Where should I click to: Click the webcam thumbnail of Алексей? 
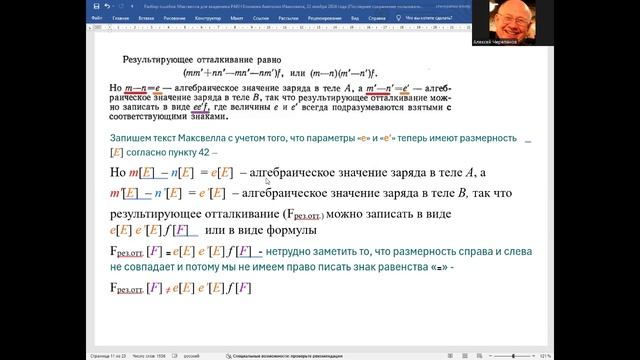click(513, 22)
